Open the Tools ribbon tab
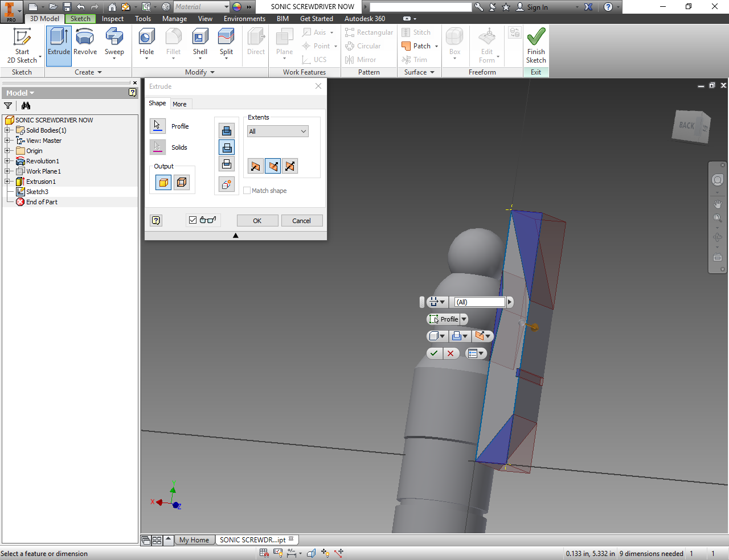The image size is (729, 560). [143, 19]
